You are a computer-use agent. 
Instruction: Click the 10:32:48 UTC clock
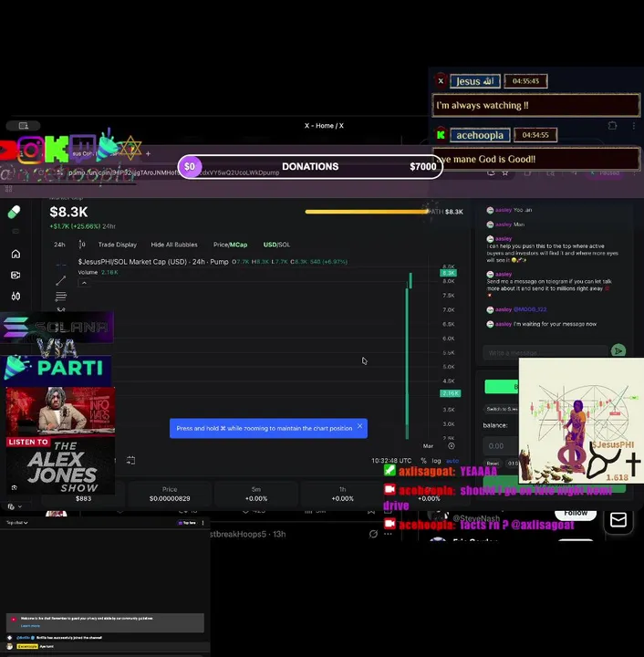(x=391, y=461)
